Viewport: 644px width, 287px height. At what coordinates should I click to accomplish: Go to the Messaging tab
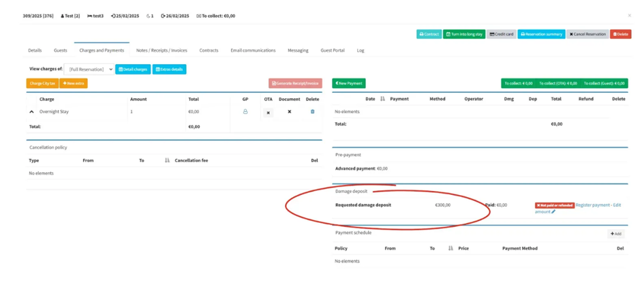coord(298,50)
